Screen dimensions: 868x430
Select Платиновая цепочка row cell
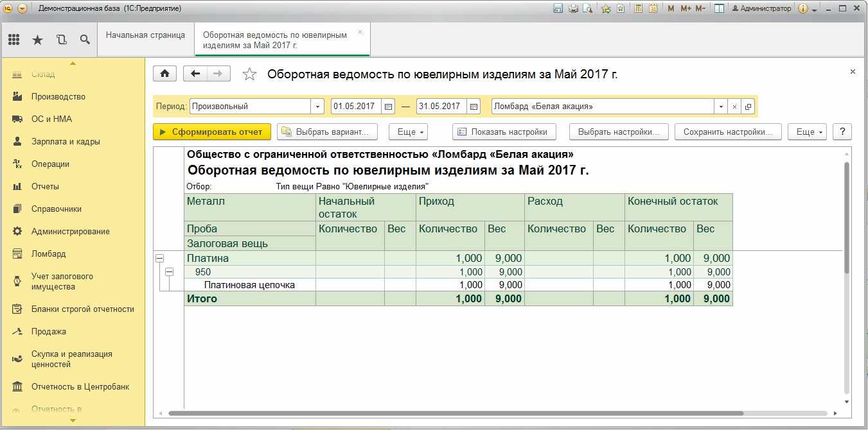[x=249, y=285]
